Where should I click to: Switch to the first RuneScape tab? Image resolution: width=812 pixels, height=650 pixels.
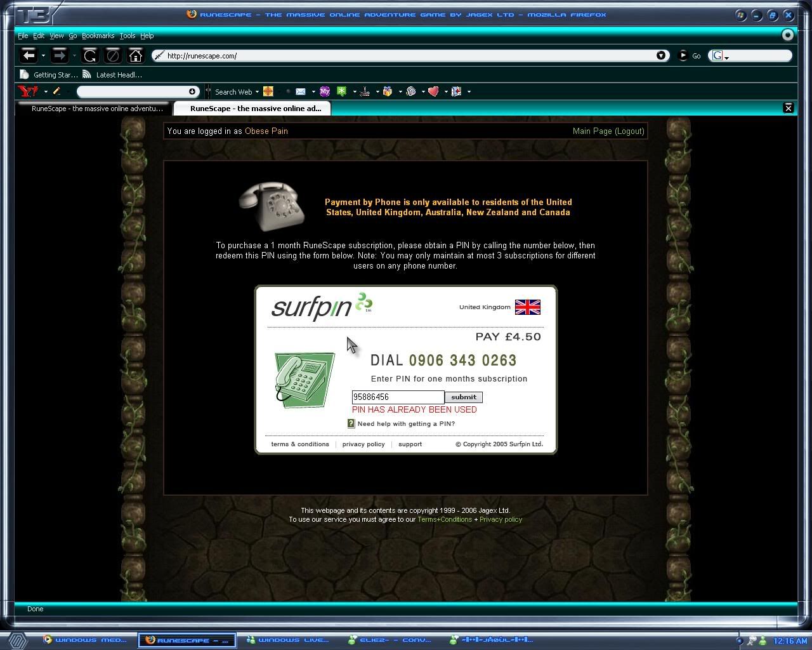(x=96, y=109)
